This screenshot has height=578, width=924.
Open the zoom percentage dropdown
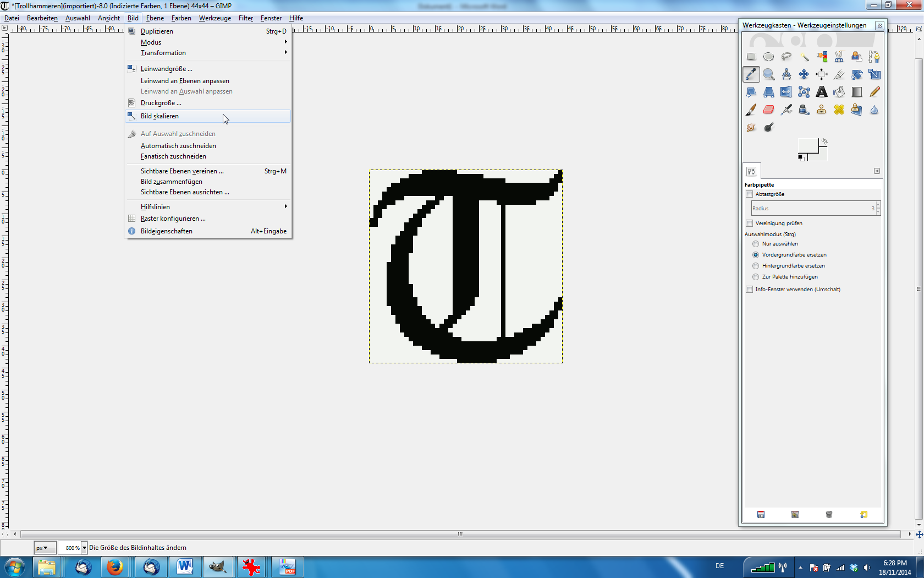(84, 548)
